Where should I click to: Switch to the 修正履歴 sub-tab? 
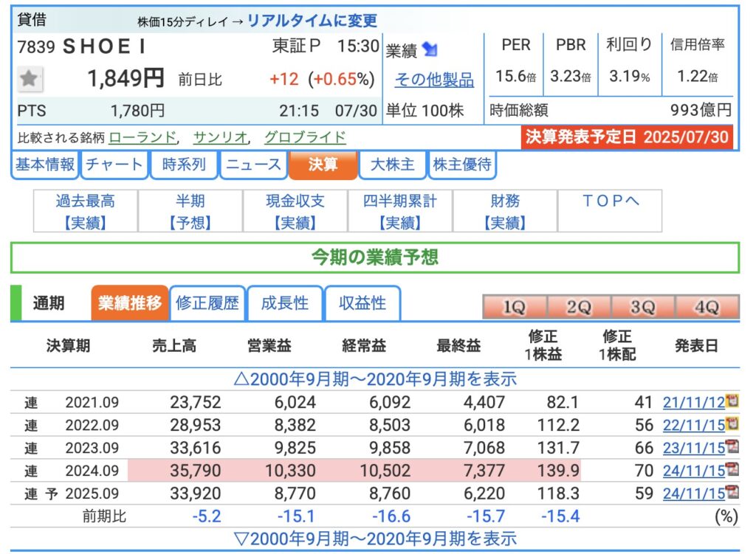pyautogui.click(x=207, y=303)
